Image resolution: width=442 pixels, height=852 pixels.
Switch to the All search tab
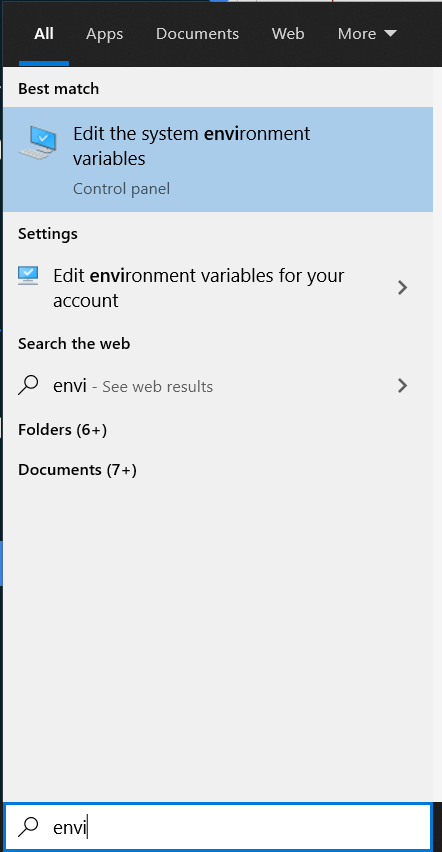point(44,34)
